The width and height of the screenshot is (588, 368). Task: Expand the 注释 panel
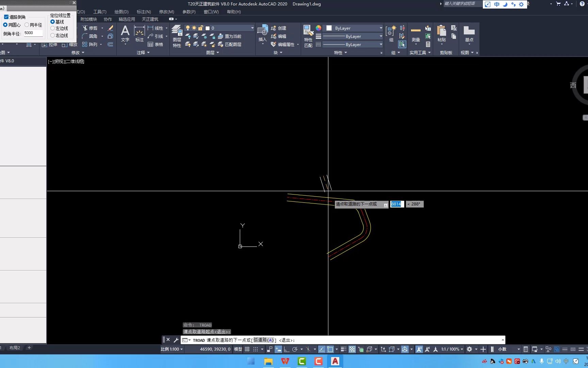click(143, 52)
